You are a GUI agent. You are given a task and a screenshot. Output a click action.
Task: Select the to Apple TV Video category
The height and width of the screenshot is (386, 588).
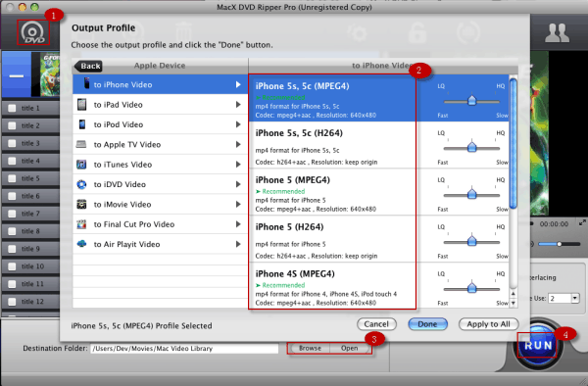[160, 144]
